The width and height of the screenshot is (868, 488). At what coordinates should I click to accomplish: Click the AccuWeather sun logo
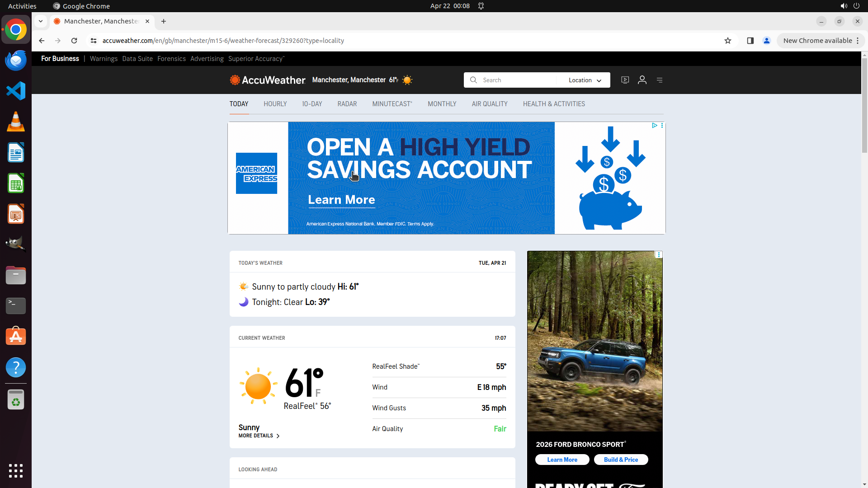(235, 80)
